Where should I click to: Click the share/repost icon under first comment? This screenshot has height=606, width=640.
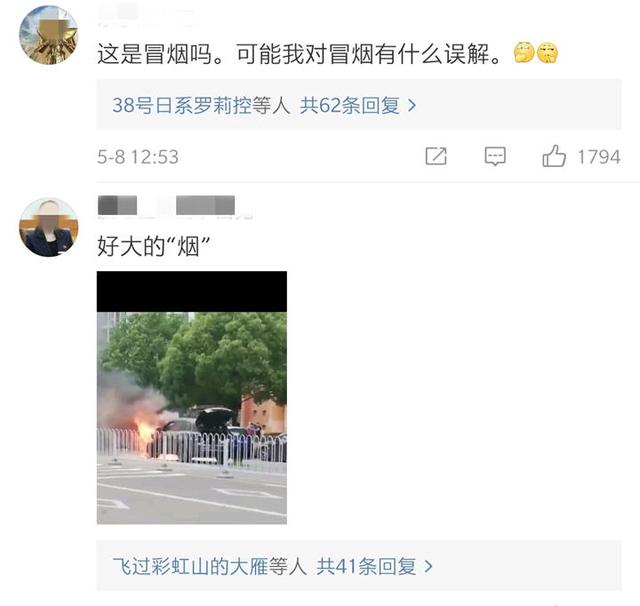tap(436, 156)
